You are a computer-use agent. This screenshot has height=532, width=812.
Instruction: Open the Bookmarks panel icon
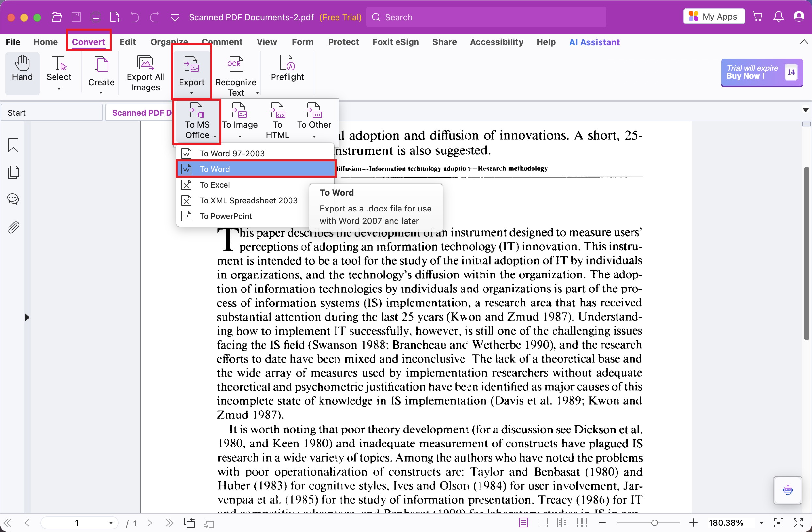[13, 145]
